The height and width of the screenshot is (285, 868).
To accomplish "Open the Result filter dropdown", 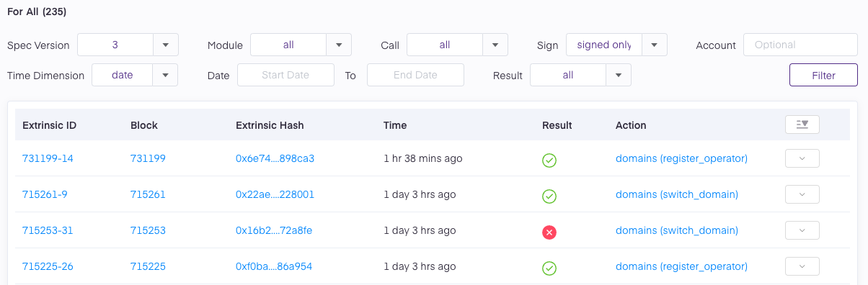I will coord(580,75).
